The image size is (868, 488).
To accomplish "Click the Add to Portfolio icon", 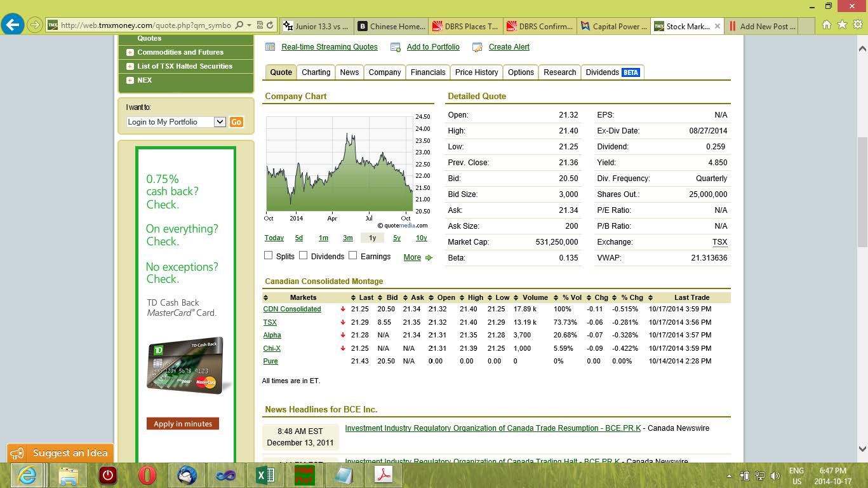I will [396, 47].
